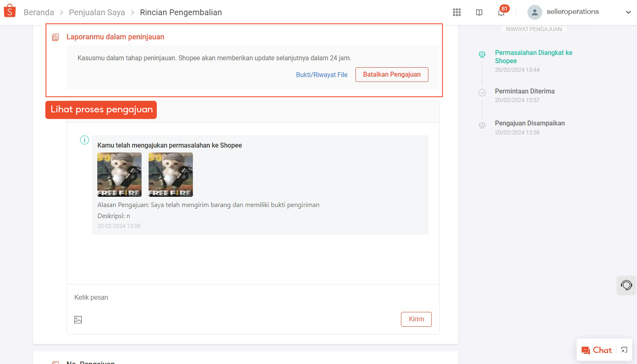637x364 pixels.
Task: Open the education hub book icon
Action: tap(479, 12)
